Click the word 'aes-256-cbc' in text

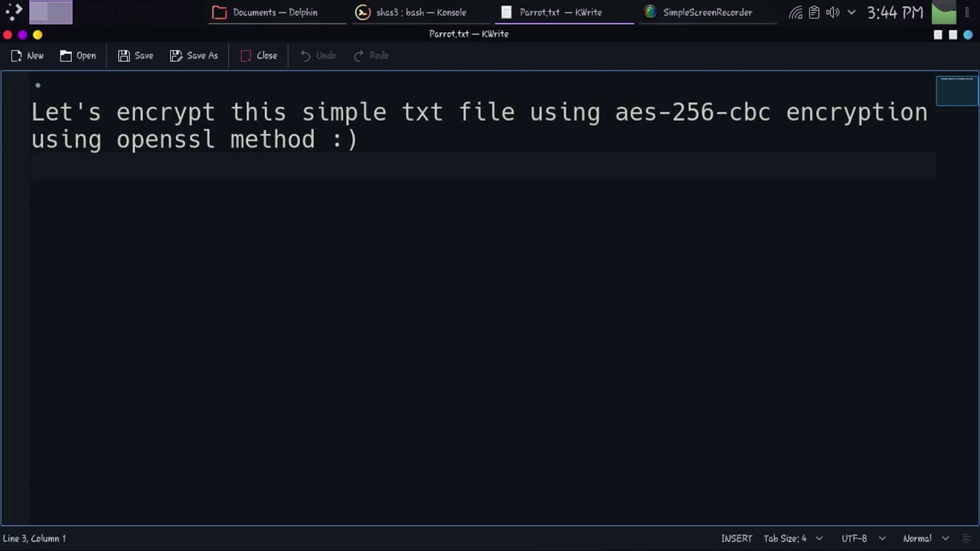(693, 112)
